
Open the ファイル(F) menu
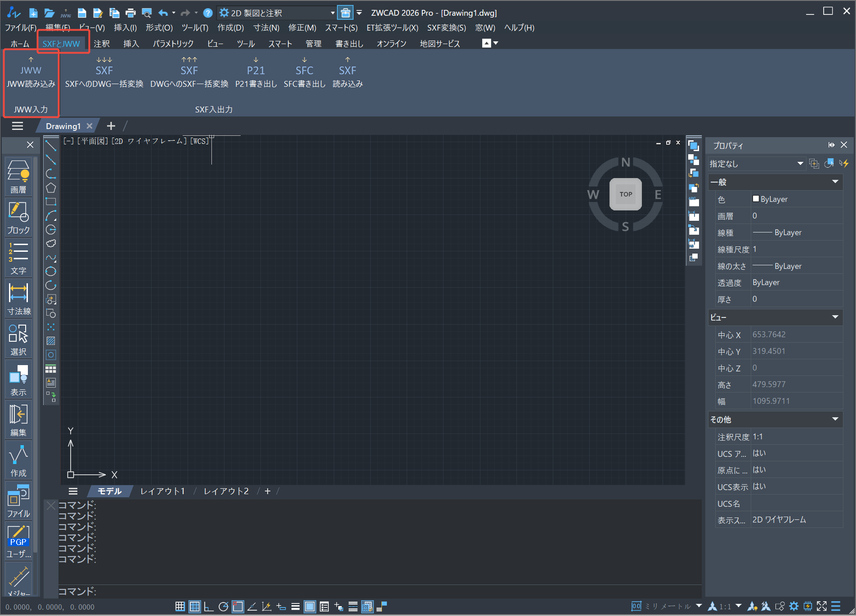pyautogui.click(x=21, y=28)
